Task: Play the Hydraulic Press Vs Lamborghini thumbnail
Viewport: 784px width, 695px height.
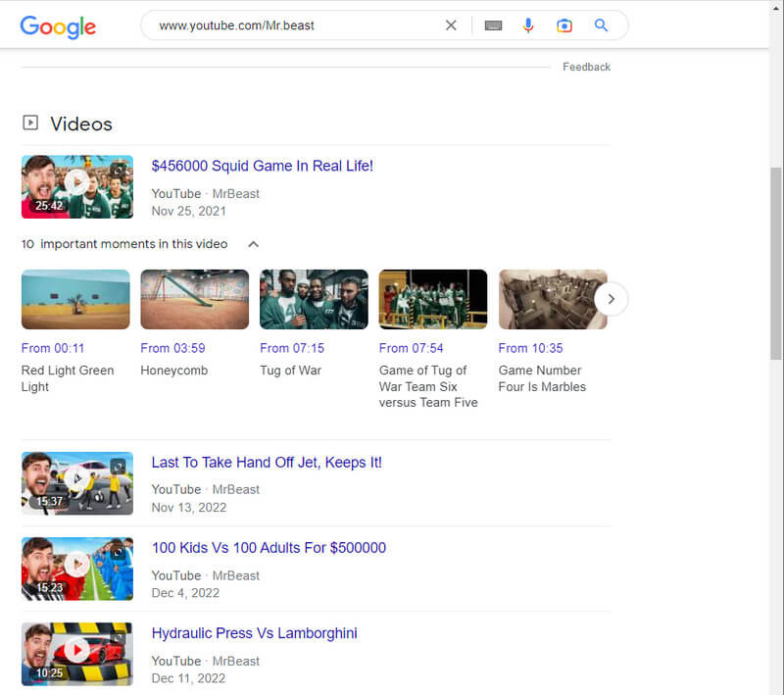Action: click(x=77, y=654)
